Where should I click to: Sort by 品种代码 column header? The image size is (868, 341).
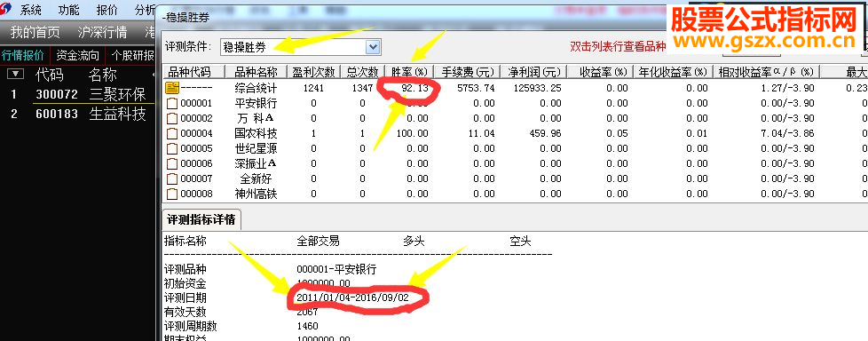click(193, 72)
